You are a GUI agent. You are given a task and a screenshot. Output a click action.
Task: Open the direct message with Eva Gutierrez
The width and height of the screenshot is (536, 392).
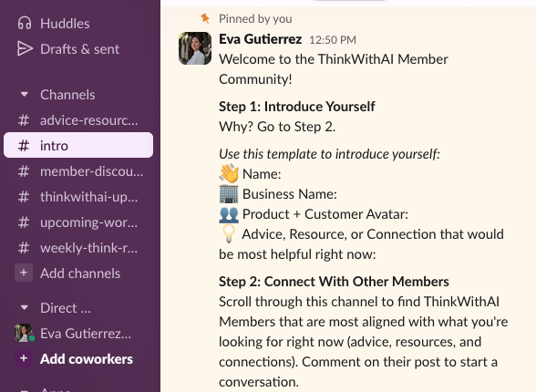coord(78,334)
